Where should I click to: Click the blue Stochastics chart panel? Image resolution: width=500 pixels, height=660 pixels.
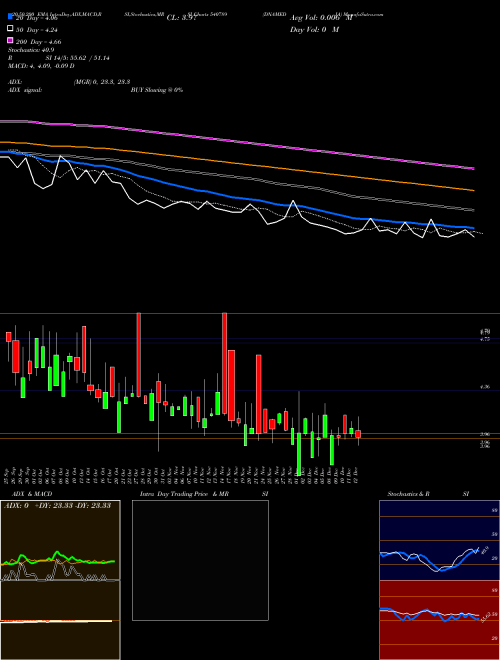click(439, 540)
